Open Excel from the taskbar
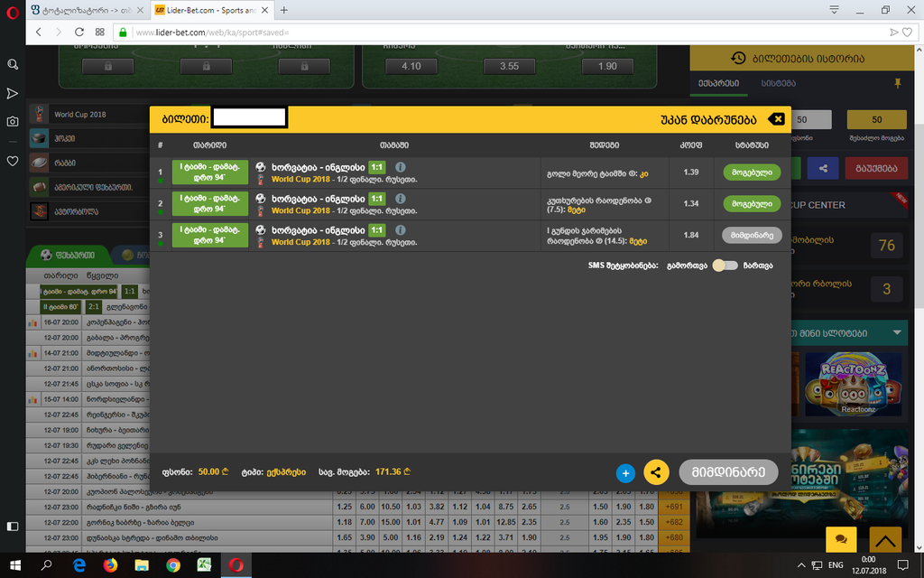The width and height of the screenshot is (924, 578). pyautogui.click(x=205, y=565)
